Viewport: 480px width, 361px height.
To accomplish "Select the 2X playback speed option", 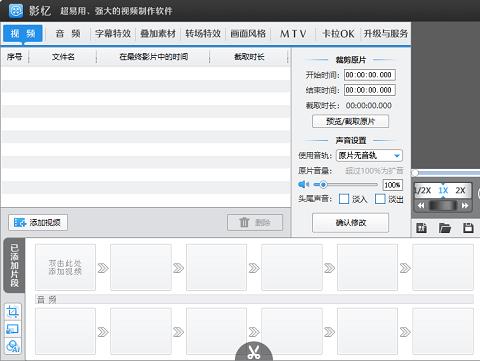I will tap(460, 190).
